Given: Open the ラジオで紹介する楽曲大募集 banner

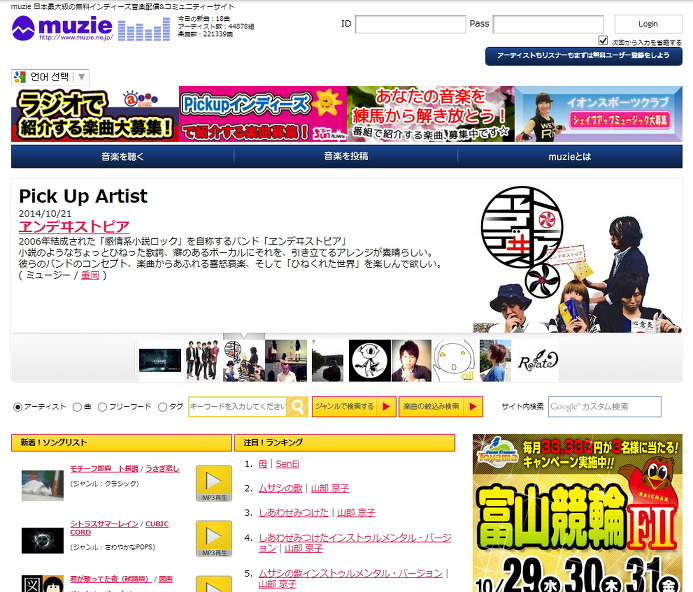Looking at the screenshot, I should pyautogui.click(x=95, y=114).
